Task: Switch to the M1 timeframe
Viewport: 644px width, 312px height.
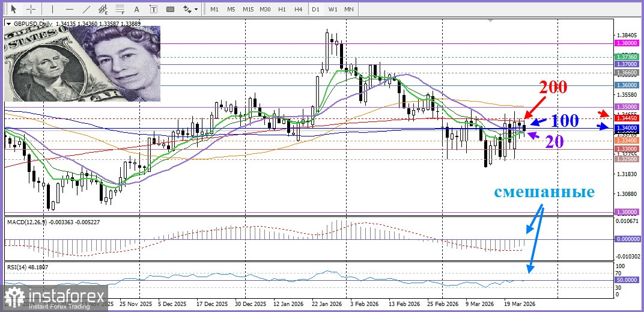Action: click(x=214, y=9)
